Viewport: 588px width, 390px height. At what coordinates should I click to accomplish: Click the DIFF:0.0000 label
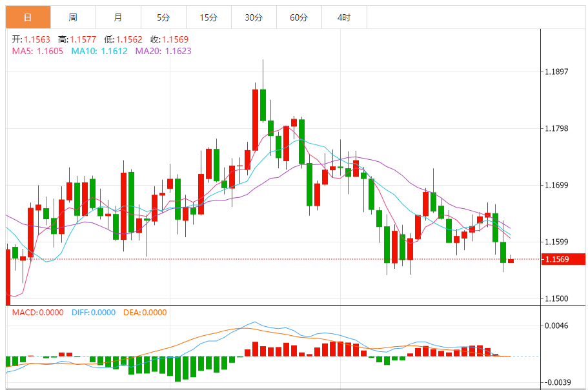coord(94,313)
